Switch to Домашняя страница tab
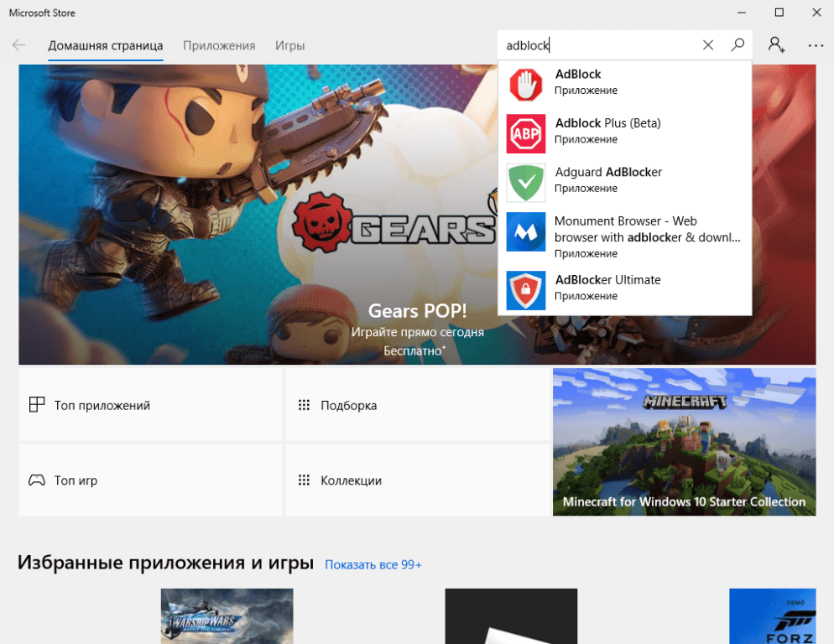The image size is (834, 644). [x=106, y=46]
